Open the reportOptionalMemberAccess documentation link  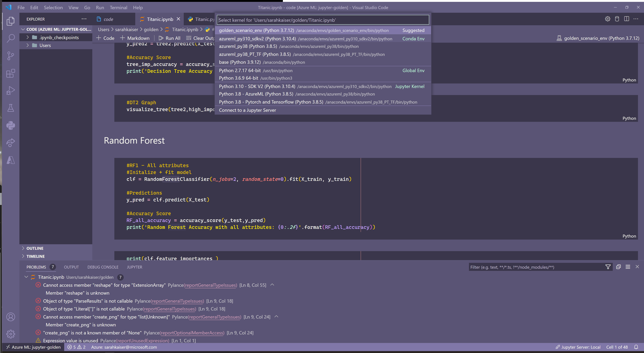pyautogui.click(x=192, y=333)
